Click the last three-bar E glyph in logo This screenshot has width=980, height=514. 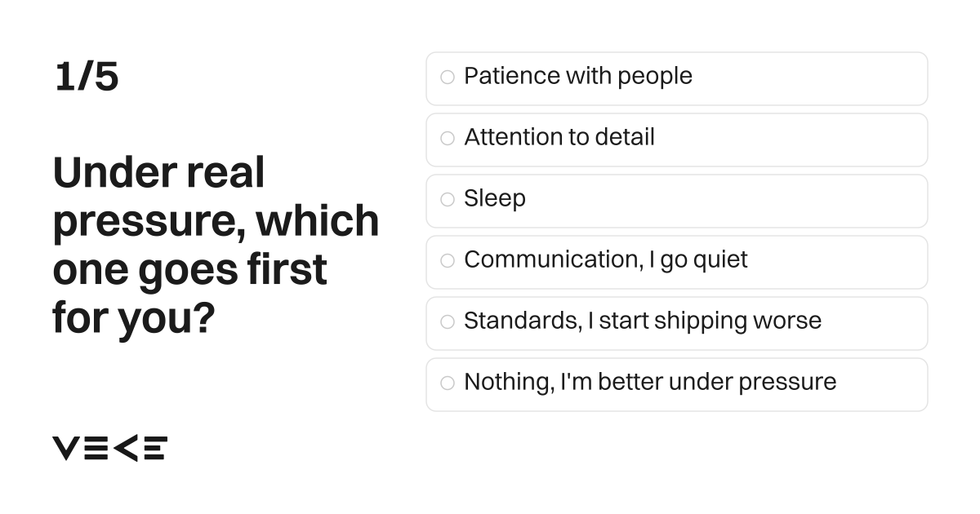click(154, 448)
